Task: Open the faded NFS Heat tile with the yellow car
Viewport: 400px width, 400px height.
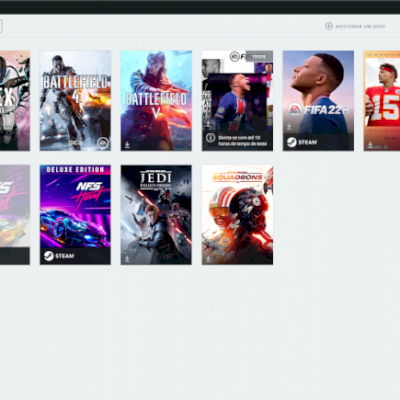Action: coord(15,215)
